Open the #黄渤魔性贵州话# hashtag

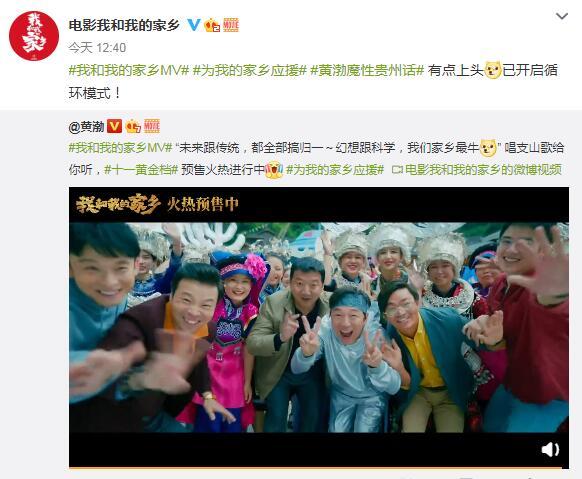[x=367, y=70]
